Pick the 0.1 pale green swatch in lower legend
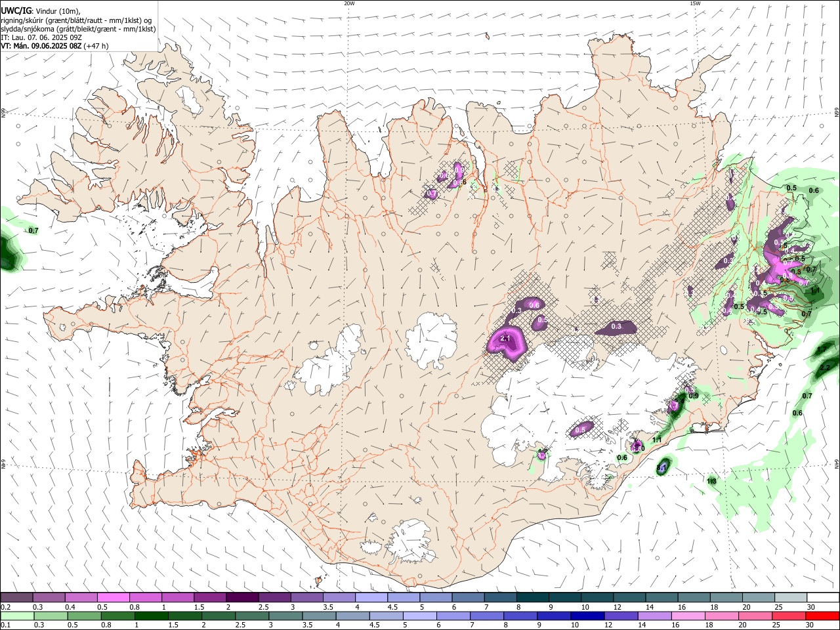This screenshot has width=840, height=630. click(x=16, y=616)
